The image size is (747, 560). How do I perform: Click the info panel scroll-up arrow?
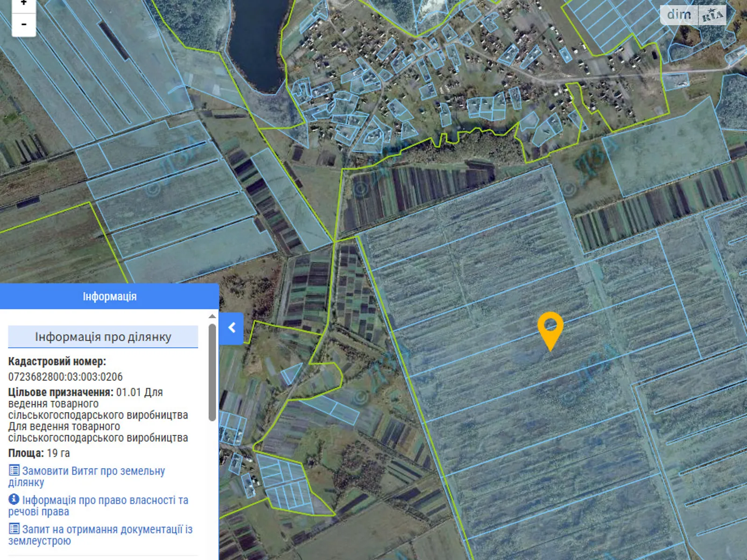tap(212, 316)
